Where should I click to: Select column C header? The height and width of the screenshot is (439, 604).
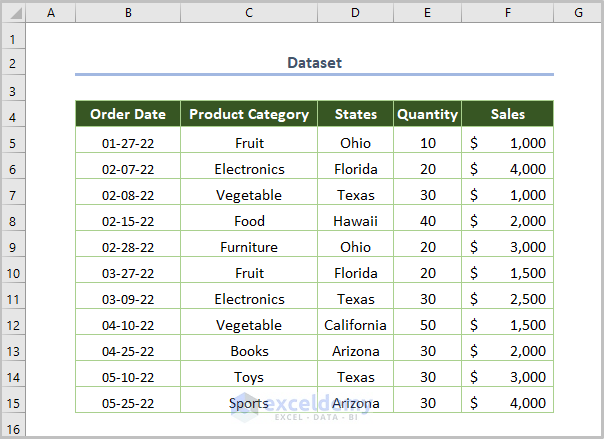click(249, 12)
